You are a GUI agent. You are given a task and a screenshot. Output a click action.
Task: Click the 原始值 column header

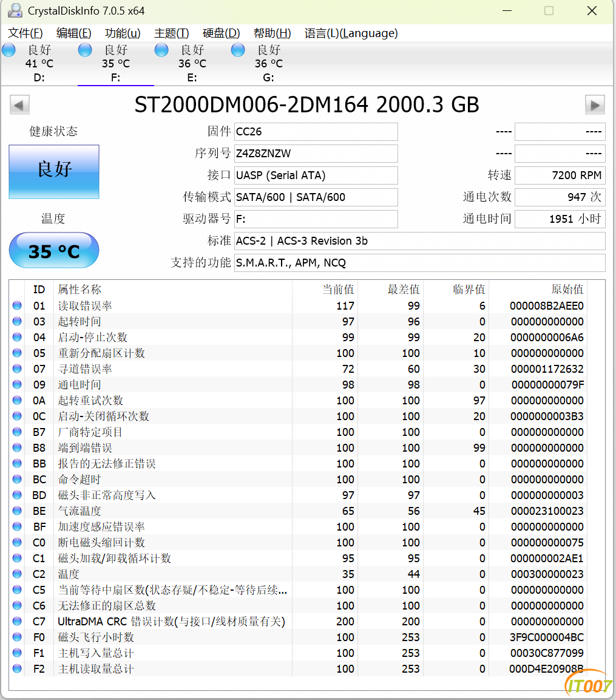(538, 289)
